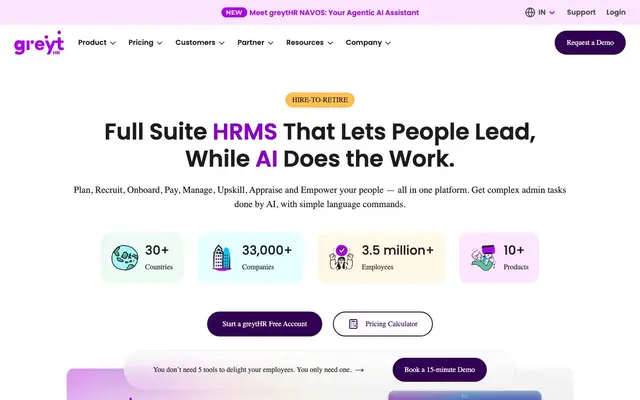
Task: Open the IN country selector dropdown
Action: tap(540, 13)
